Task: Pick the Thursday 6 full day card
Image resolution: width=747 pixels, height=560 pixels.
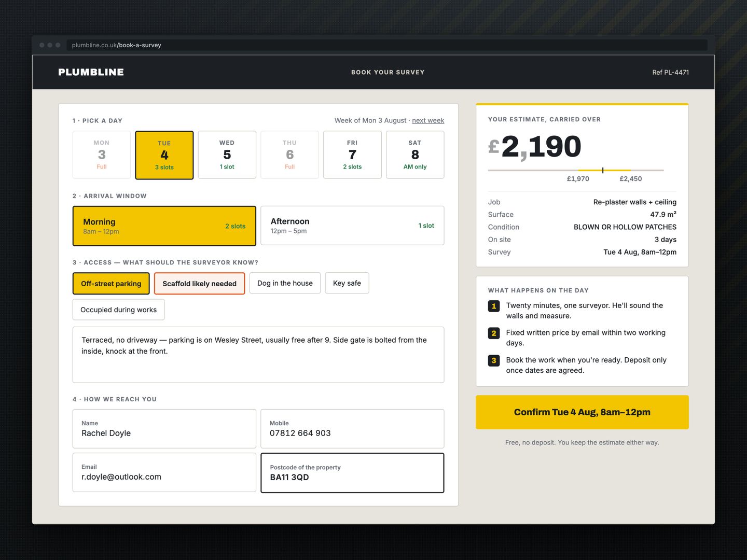Action: tap(289, 155)
